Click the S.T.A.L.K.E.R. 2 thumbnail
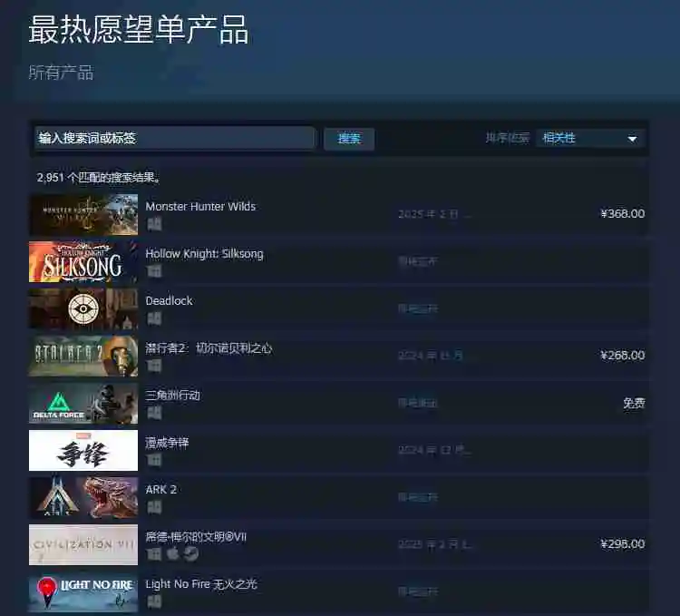The height and width of the screenshot is (616, 680). point(83,357)
